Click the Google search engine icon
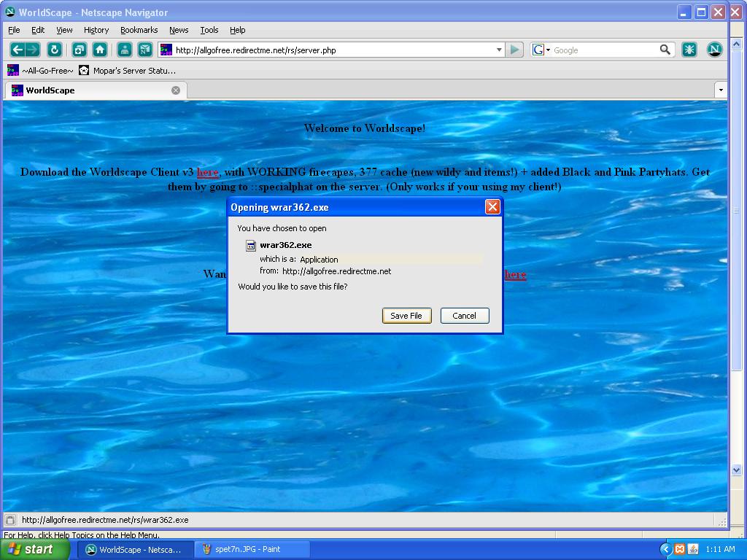 point(538,50)
